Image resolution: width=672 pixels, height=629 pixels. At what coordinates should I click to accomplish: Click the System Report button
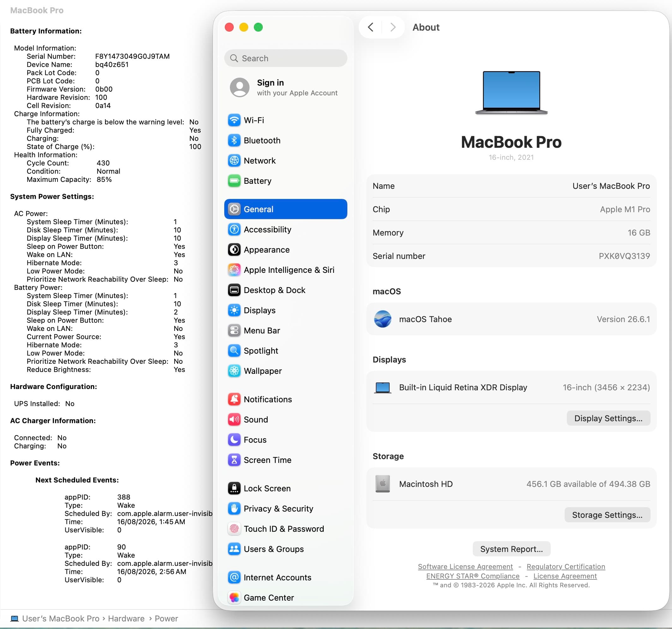[512, 549]
